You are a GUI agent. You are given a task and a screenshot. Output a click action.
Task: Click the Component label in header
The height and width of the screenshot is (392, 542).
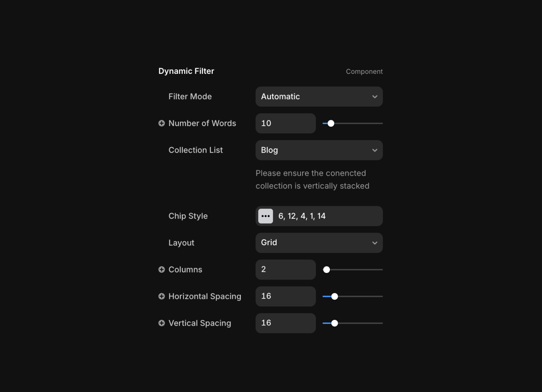pos(364,71)
